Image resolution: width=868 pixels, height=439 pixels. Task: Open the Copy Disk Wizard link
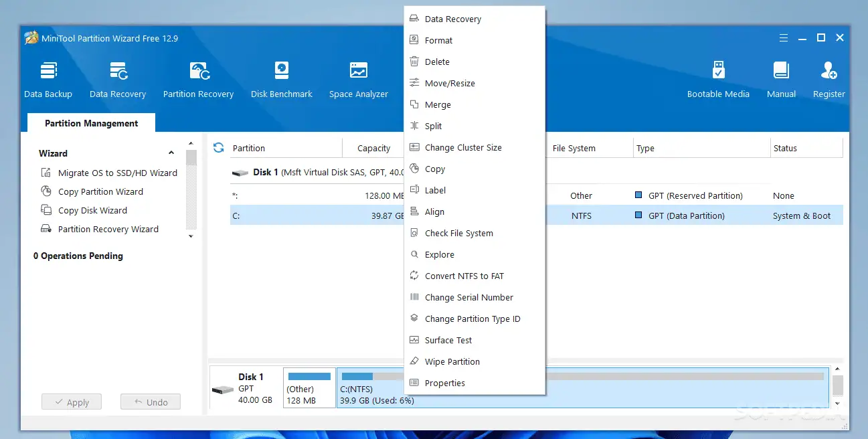click(x=92, y=210)
